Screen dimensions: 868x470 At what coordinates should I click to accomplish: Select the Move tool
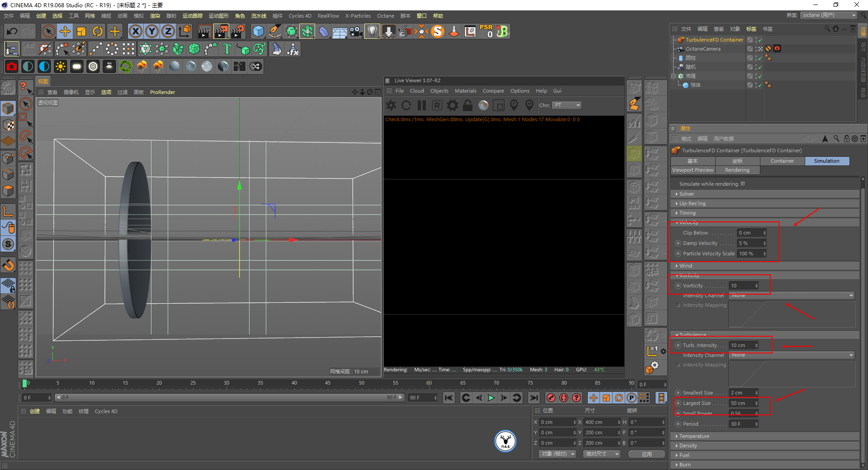tap(65, 31)
